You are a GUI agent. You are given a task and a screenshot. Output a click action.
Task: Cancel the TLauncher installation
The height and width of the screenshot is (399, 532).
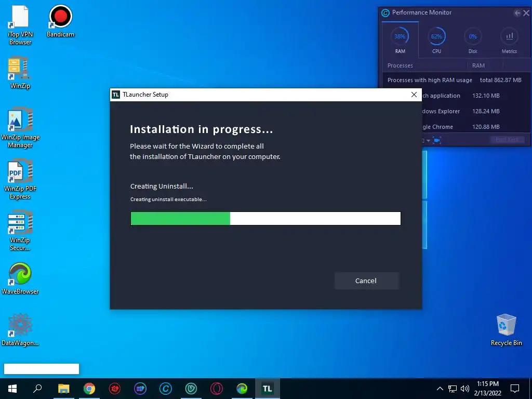(x=366, y=281)
